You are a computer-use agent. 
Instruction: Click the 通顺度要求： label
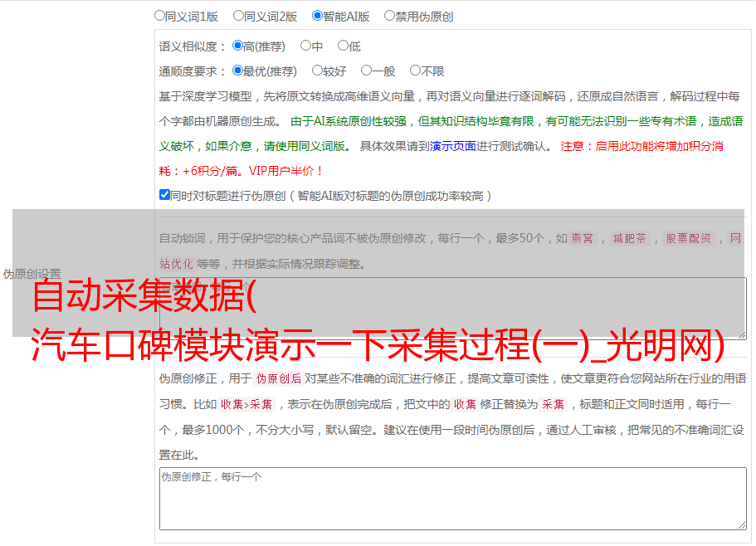(x=193, y=71)
